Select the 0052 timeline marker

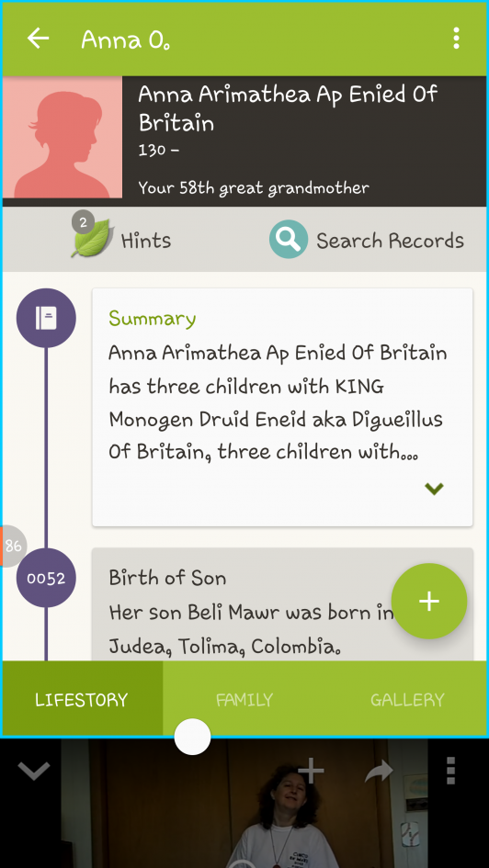coord(46,578)
